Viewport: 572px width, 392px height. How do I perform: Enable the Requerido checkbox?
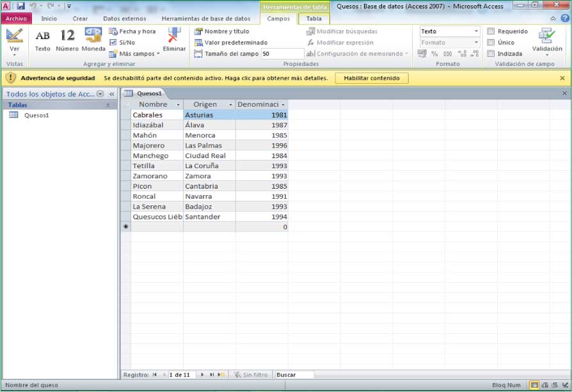tap(491, 31)
